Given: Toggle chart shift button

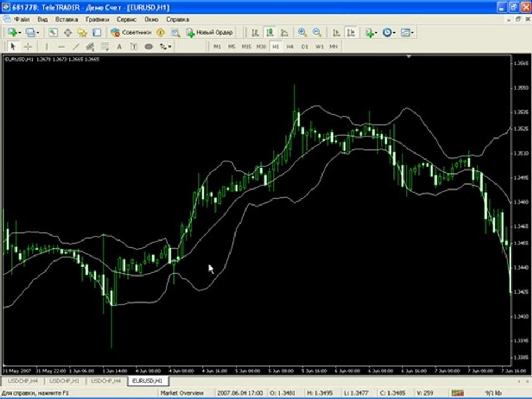Looking at the screenshot, I should click(351, 33).
